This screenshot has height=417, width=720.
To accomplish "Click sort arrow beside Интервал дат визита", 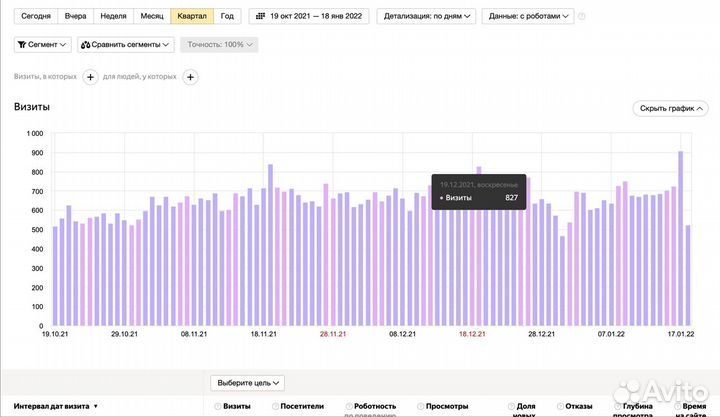I will (x=96, y=407).
